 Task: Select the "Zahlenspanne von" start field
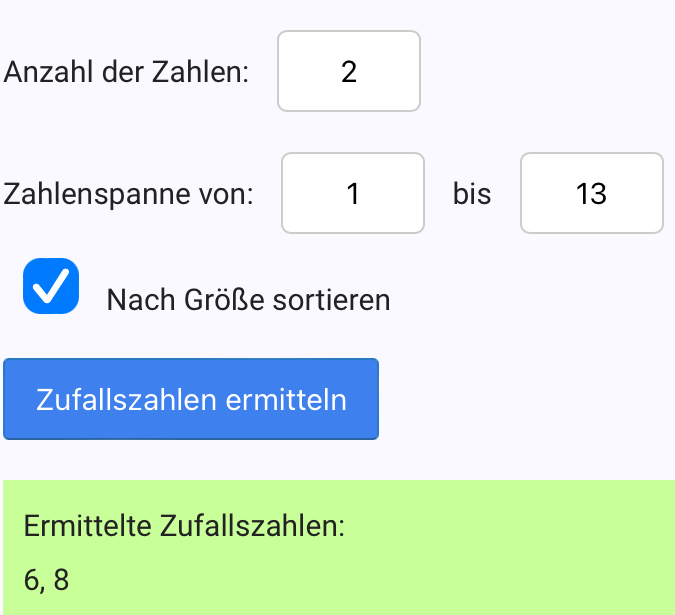tap(353, 194)
